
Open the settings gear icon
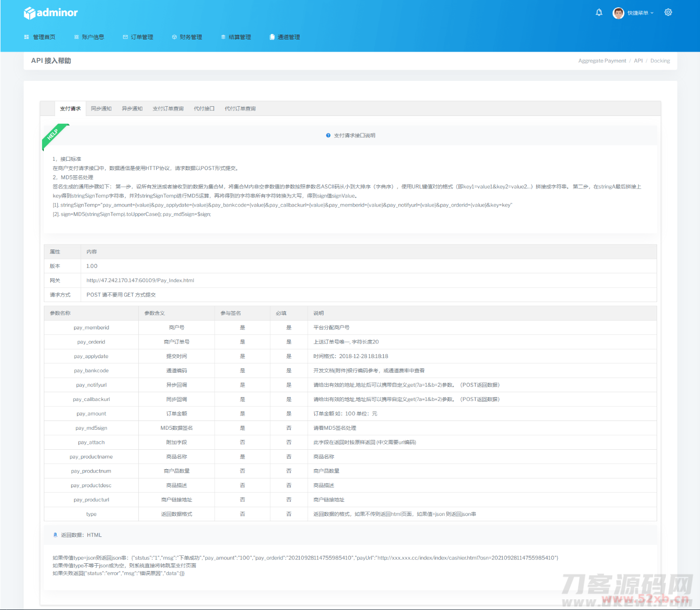[x=668, y=13]
